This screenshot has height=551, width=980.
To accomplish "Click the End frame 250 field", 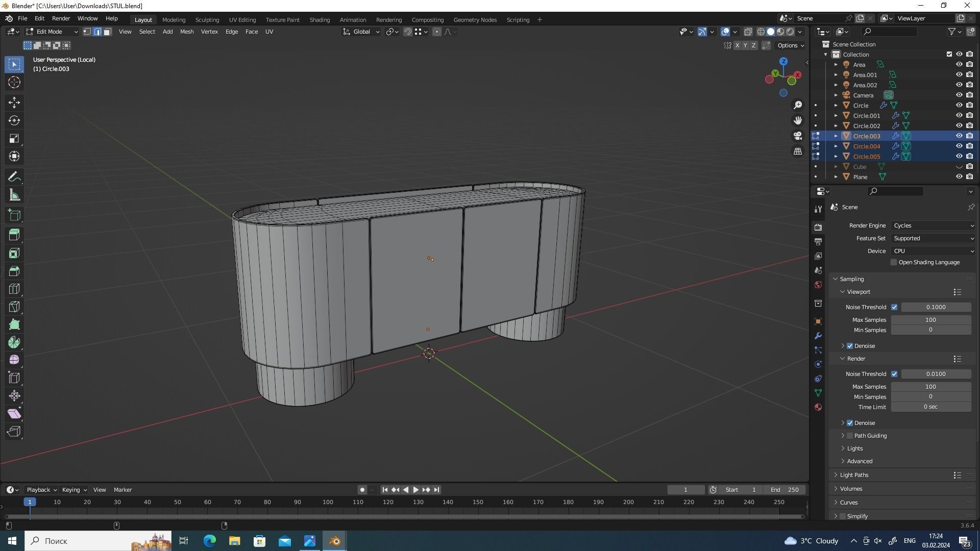I will 785,490.
